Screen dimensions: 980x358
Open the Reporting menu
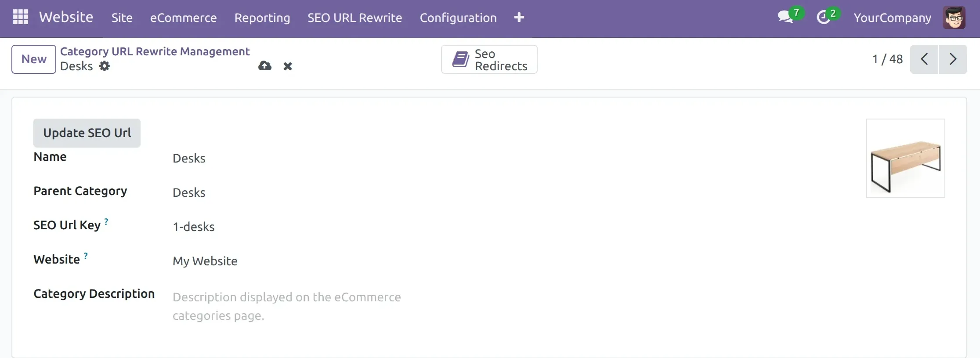pyautogui.click(x=262, y=18)
